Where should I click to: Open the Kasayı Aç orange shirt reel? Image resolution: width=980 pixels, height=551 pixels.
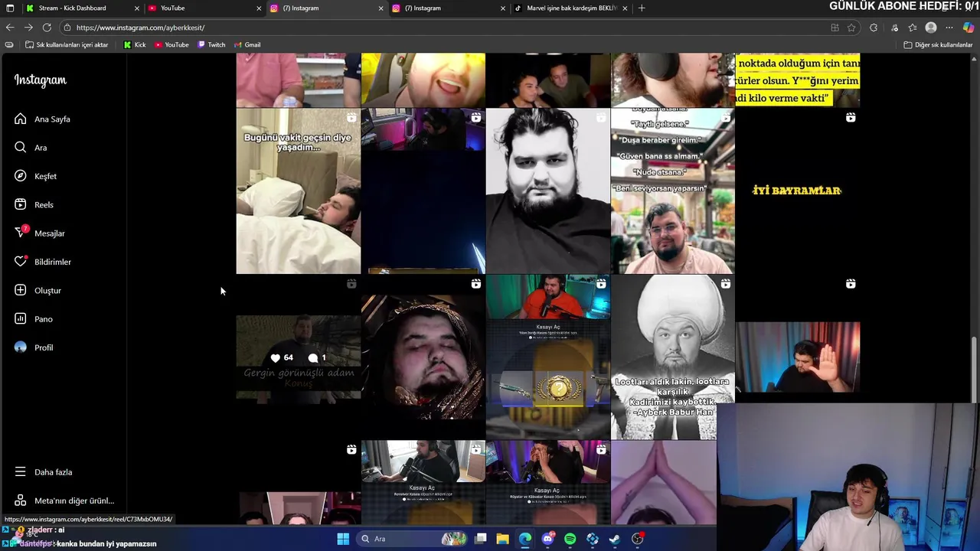547,357
